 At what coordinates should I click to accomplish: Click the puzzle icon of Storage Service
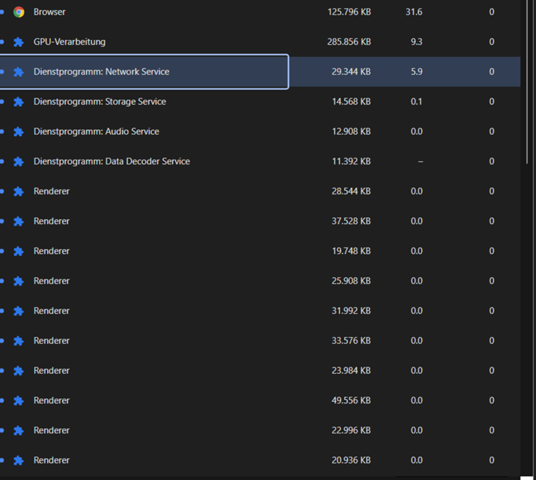pyautogui.click(x=18, y=102)
